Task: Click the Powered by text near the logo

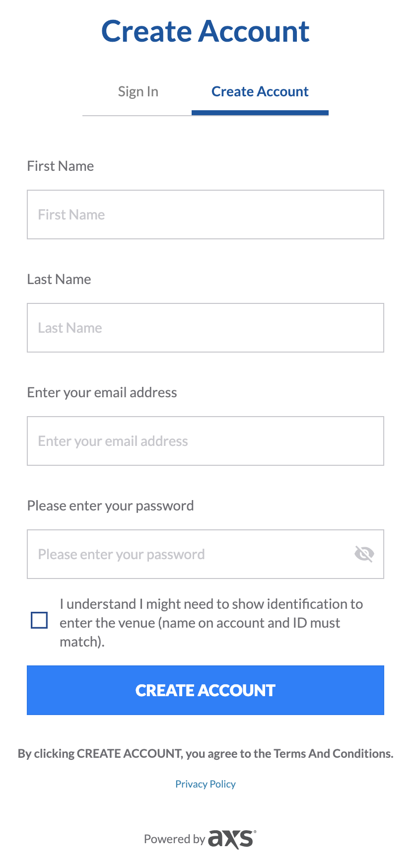Action: 174,839
